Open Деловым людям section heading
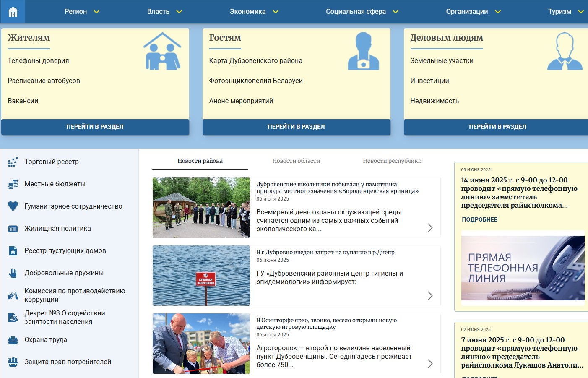Viewport: 588px width, 378px height. point(447,38)
